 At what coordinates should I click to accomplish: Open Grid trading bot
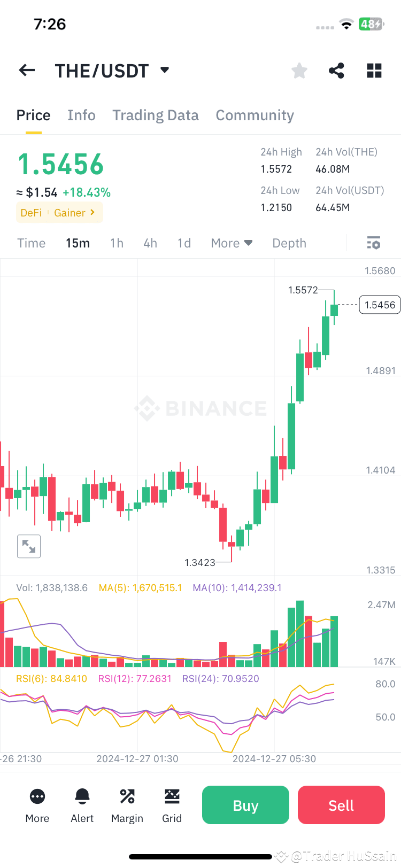click(172, 805)
